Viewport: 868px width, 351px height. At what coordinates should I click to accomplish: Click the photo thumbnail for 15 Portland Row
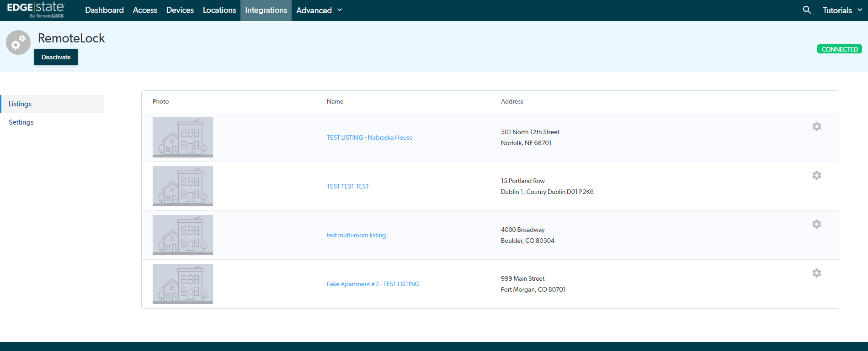pyautogui.click(x=183, y=186)
